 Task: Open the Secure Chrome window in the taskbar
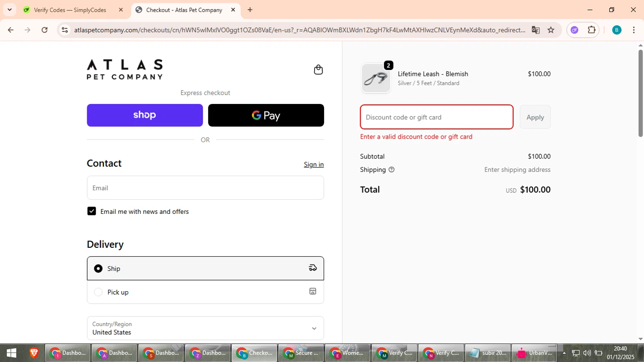coord(301,353)
